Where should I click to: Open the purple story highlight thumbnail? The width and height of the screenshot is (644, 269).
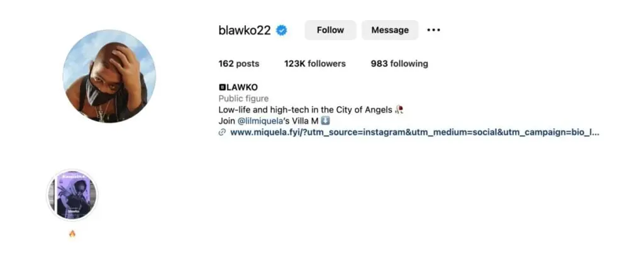(x=72, y=195)
